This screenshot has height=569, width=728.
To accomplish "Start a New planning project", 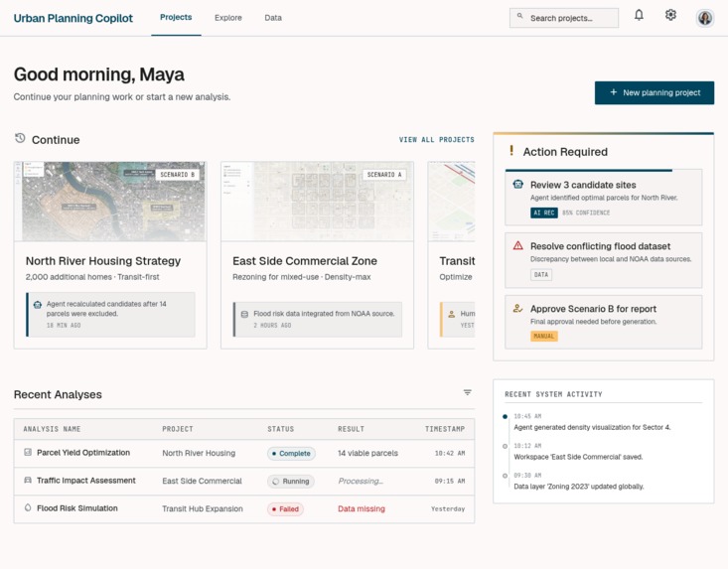I will [x=655, y=92].
